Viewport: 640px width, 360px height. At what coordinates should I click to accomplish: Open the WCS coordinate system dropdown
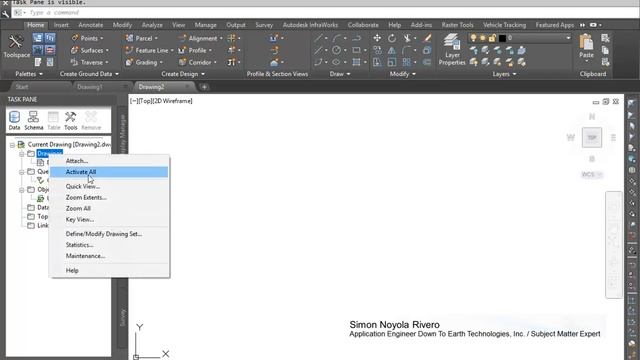592,175
